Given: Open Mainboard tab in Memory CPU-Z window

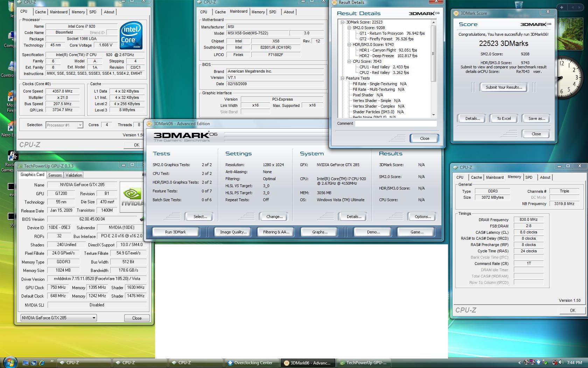Looking at the screenshot, I should [495, 177].
